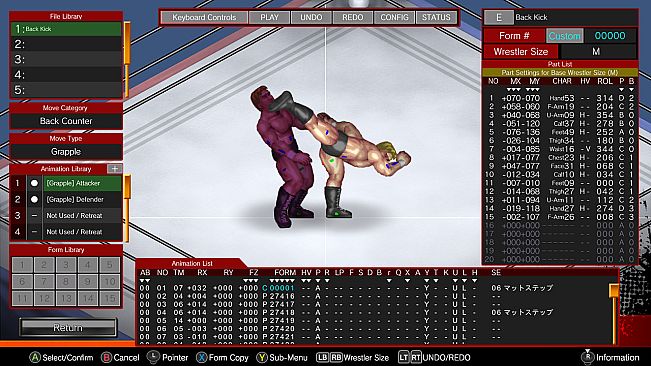Viewport: 651px width, 366px height.
Task: Click sort arrows under AB column
Action: click(x=144, y=281)
